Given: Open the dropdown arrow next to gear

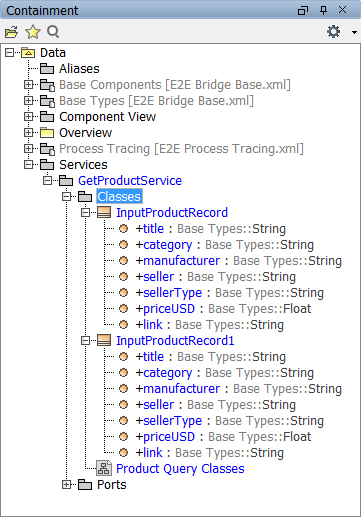Looking at the screenshot, I should click(354, 32).
